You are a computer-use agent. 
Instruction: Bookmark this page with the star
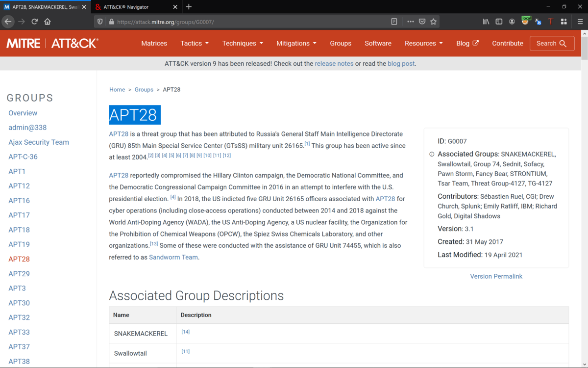[x=433, y=22]
